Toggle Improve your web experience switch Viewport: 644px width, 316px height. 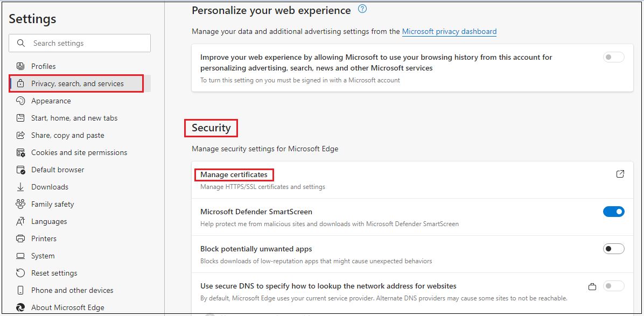[613, 57]
